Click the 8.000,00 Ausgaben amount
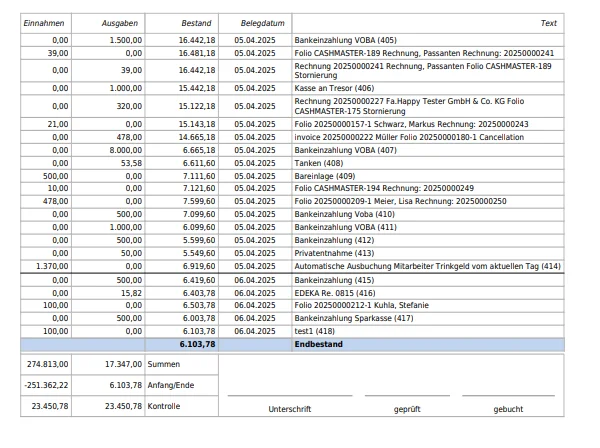The height and width of the screenshot is (448, 600). [x=126, y=150]
